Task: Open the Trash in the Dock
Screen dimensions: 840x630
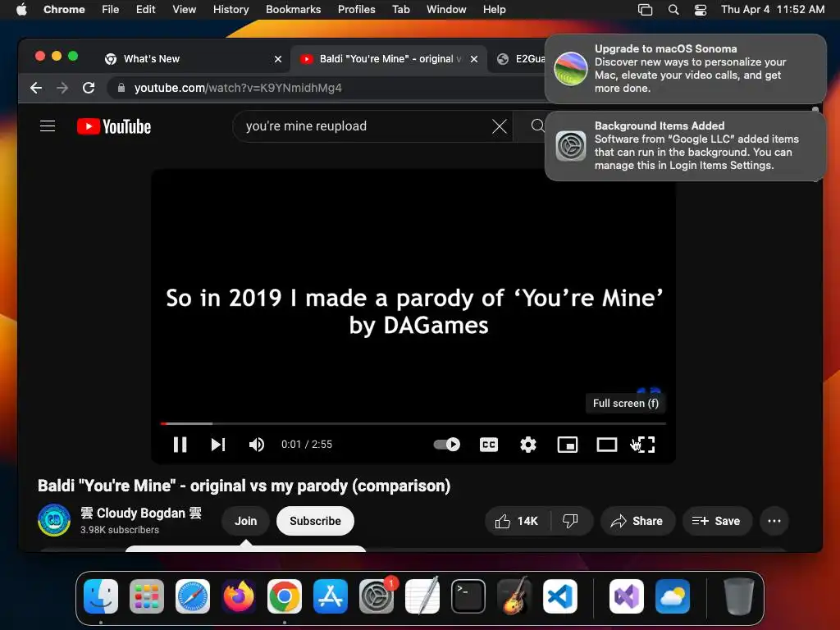Action: (x=739, y=596)
